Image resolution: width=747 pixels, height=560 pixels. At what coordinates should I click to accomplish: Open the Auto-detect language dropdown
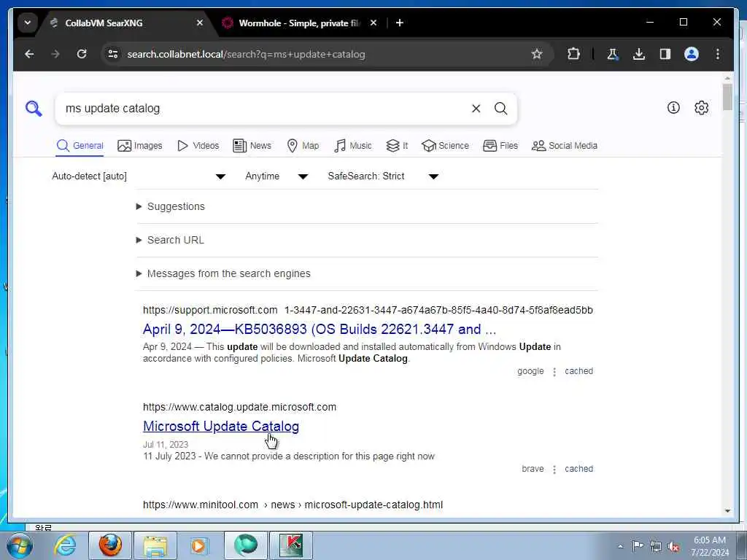(139, 176)
